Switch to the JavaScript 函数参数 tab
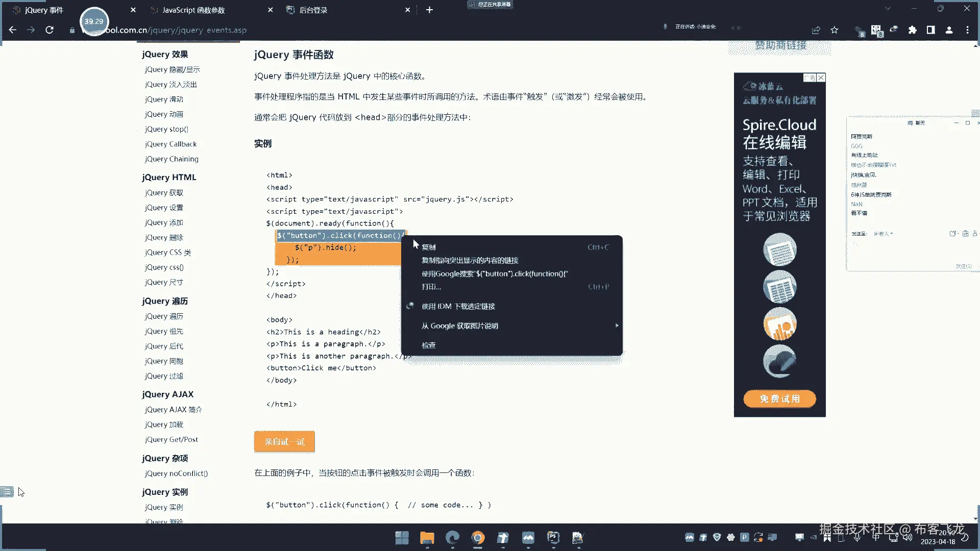 coord(194,10)
